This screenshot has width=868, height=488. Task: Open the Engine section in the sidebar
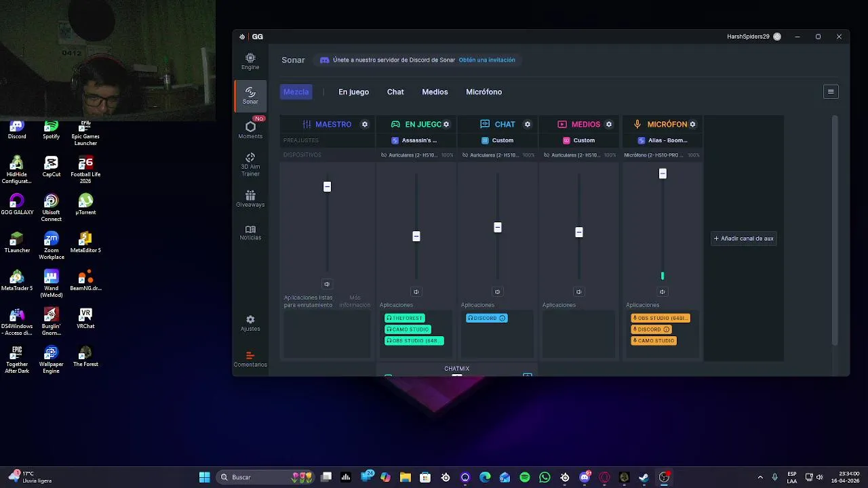250,62
